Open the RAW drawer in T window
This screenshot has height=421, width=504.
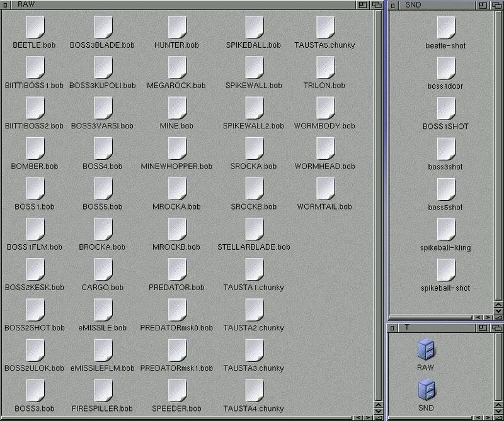click(x=426, y=350)
